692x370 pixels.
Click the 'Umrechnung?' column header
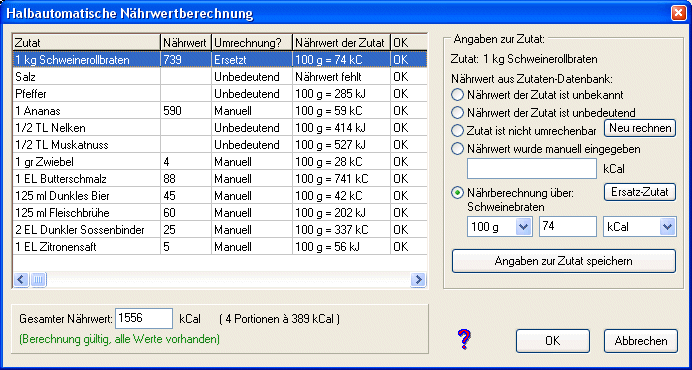click(x=252, y=43)
